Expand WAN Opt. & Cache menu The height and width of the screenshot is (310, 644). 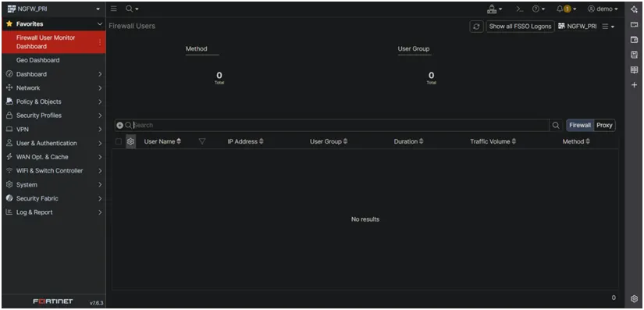coord(54,157)
